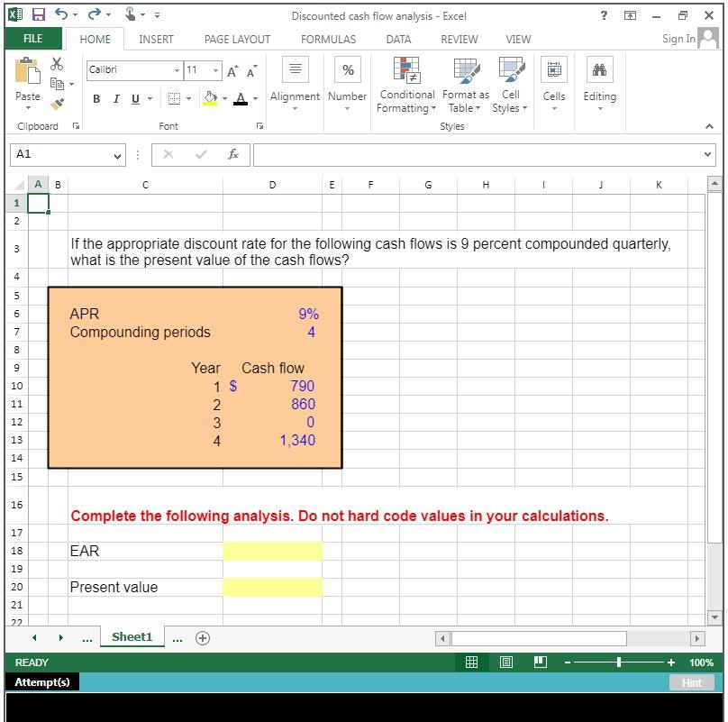Click the vertical scrollbar down arrow
The width and height of the screenshot is (728, 722).
tap(714, 617)
